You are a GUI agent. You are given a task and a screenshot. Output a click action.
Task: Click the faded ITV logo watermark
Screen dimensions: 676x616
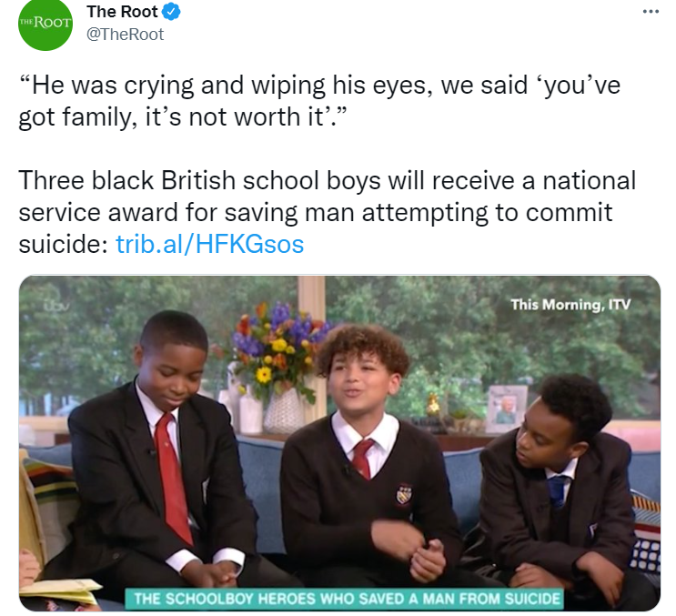[55, 306]
